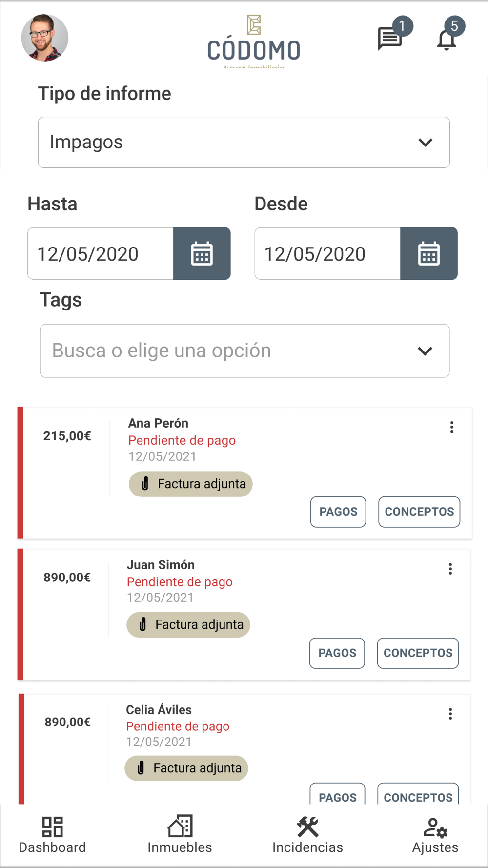Click CONCEPTOS on Juan Simón's card

[x=418, y=653]
